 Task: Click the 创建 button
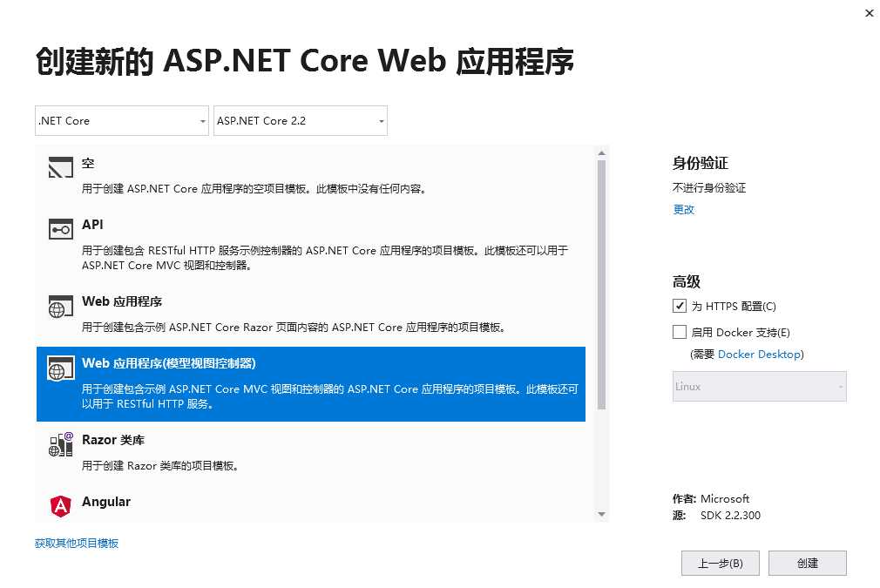(807, 564)
